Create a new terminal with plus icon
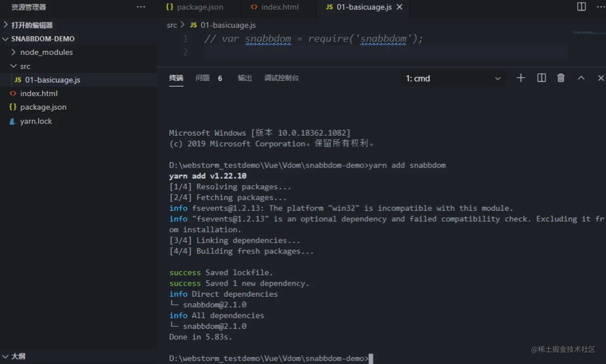 (521, 78)
